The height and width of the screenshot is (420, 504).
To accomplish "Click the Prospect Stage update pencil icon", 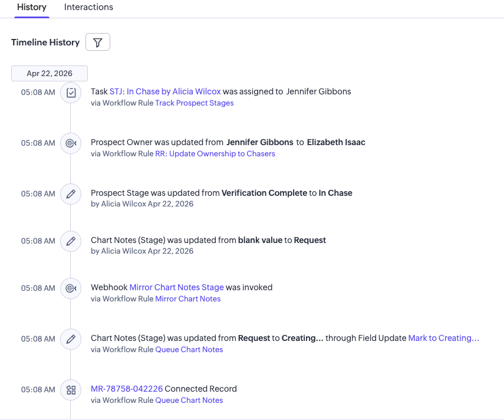I will click(71, 194).
